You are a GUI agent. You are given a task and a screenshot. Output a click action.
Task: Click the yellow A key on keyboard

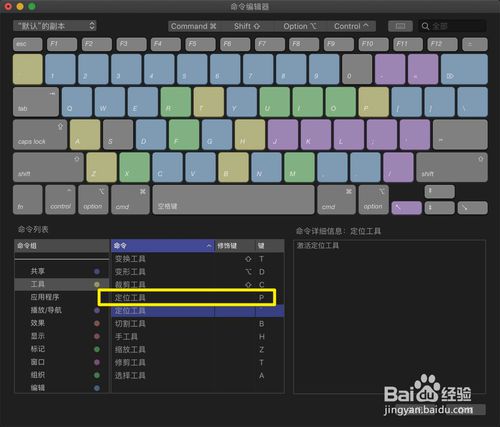click(x=85, y=134)
